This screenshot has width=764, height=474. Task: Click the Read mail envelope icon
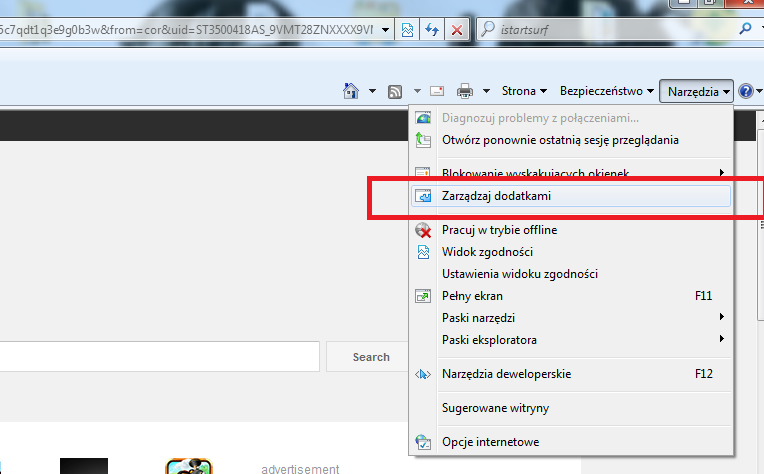tap(437, 91)
